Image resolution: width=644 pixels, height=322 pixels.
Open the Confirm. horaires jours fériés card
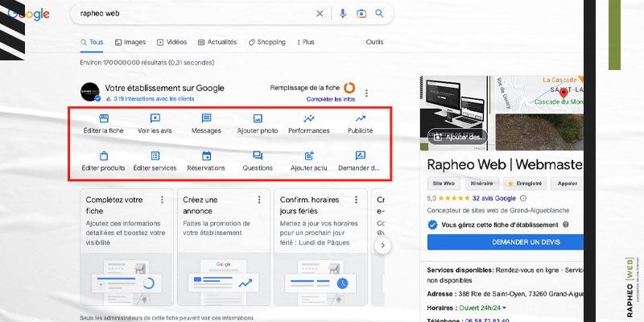[x=320, y=247]
